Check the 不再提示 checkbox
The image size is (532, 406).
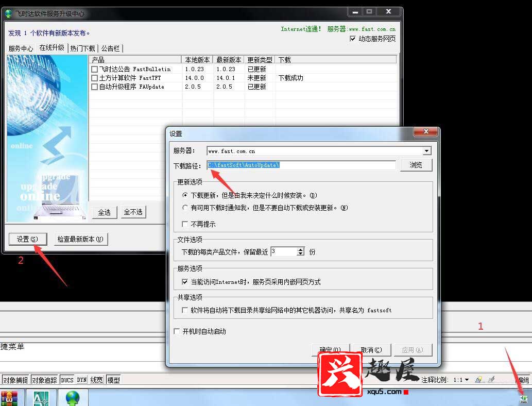coord(185,224)
